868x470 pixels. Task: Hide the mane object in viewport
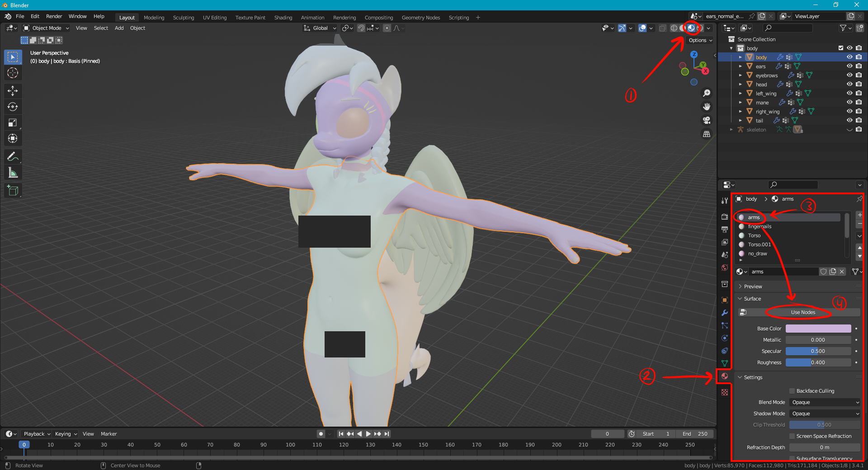pos(849,102)
